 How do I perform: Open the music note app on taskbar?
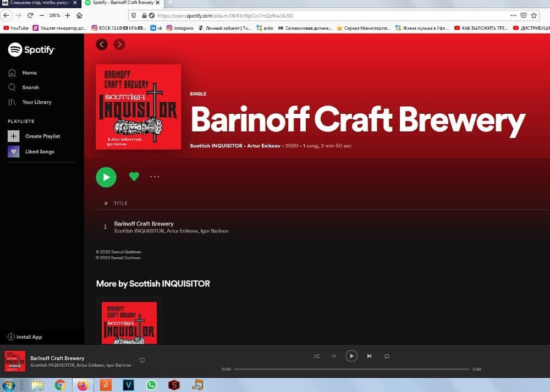(197, 385)
